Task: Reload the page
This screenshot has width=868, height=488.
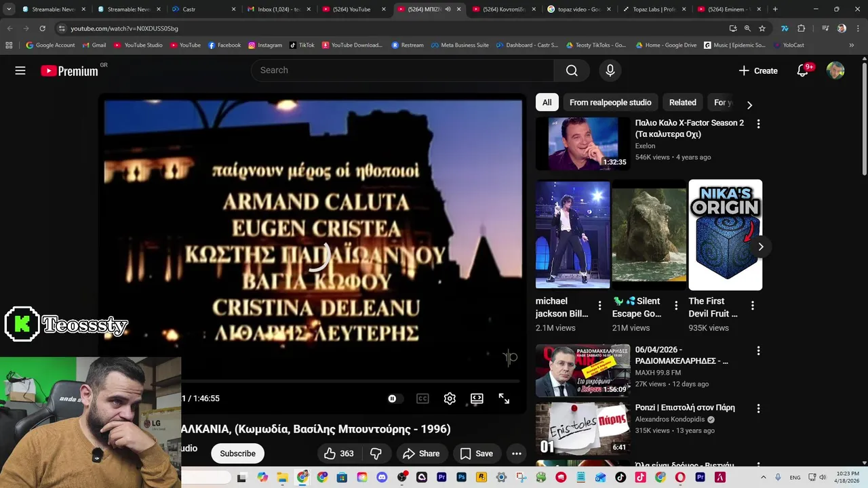Action: (42, 28)
